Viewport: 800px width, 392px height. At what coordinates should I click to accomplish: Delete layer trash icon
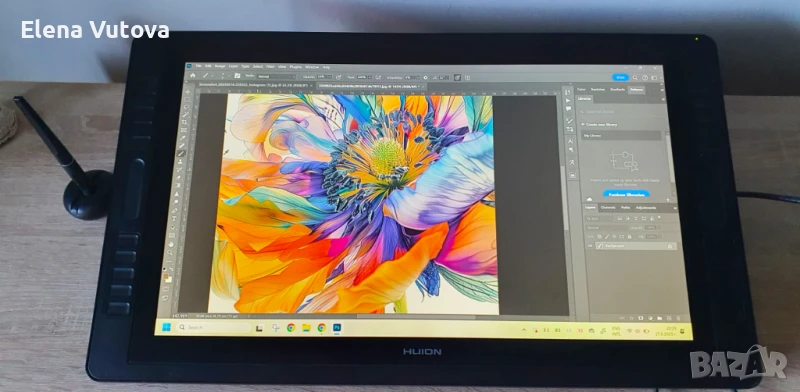coord(678,318)
